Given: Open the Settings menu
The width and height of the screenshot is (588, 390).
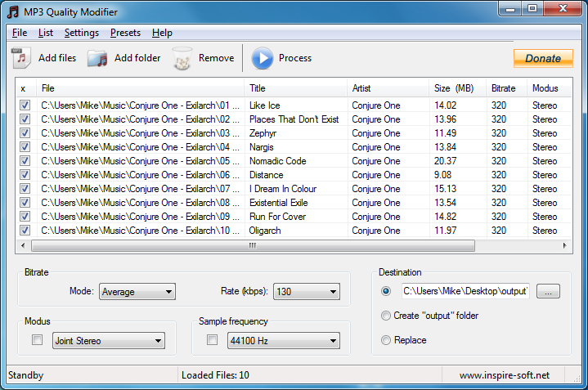Looking at the screenshot, I should click(x=82, y=33).
